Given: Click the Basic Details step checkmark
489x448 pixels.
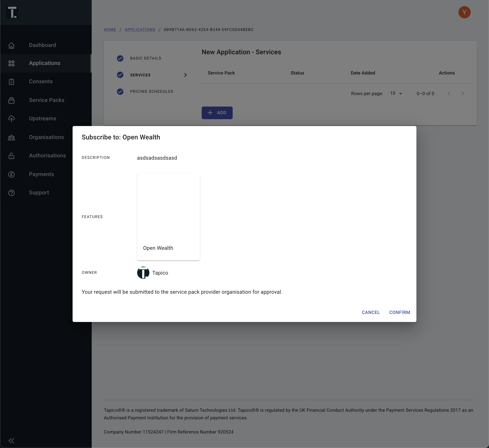Looking at the screenshot, I should pos(120,58).
